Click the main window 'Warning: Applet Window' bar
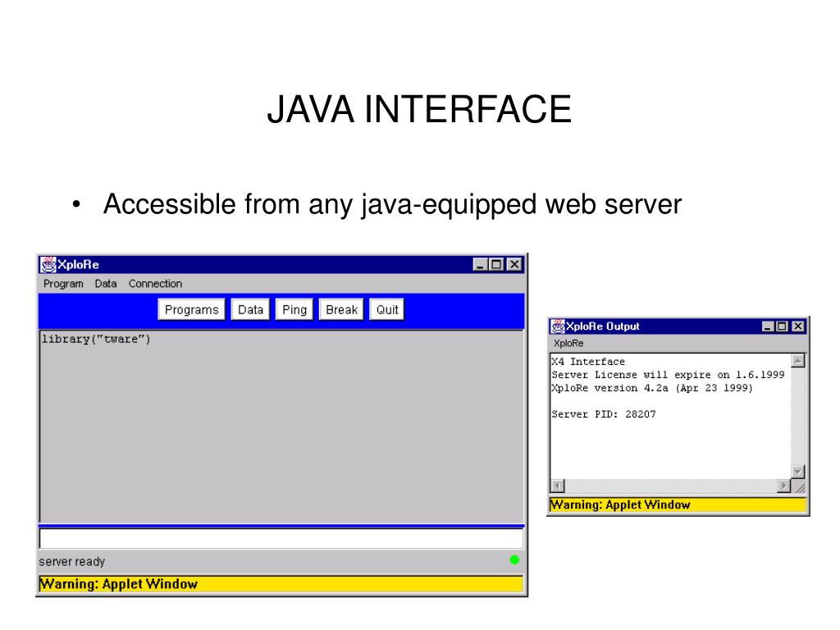The width and height of the screenshot is (840, 630). [281, 584]
